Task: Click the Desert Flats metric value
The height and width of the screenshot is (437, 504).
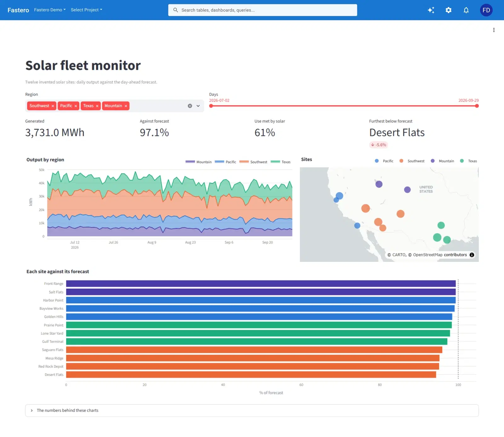Action: pyautogui.click(x=397, y=133)
